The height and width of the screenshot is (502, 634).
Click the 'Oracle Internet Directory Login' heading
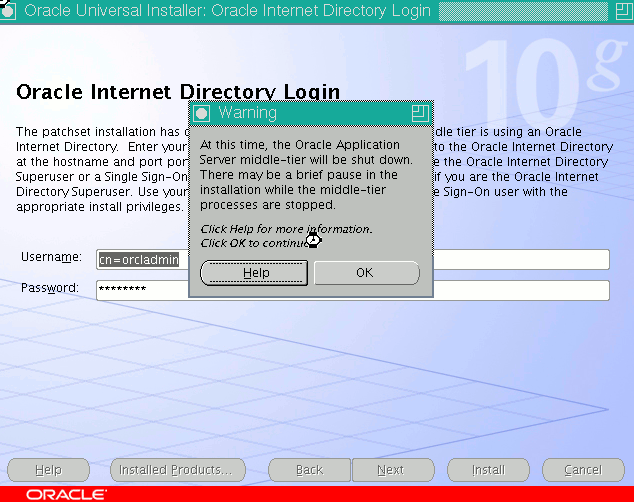[x=178, y=92]
